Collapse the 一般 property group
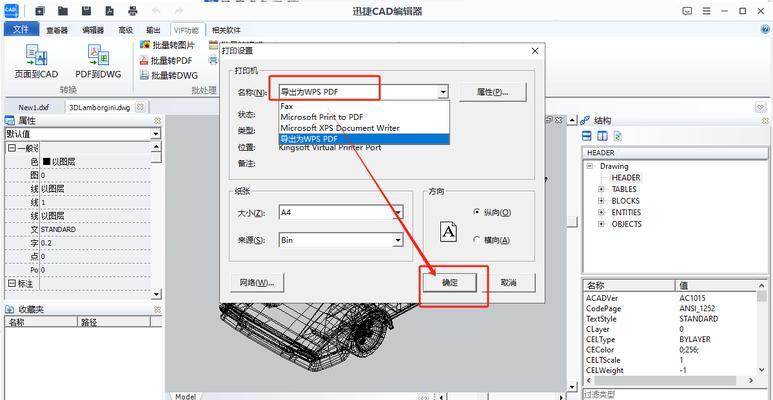 (11, 147)
